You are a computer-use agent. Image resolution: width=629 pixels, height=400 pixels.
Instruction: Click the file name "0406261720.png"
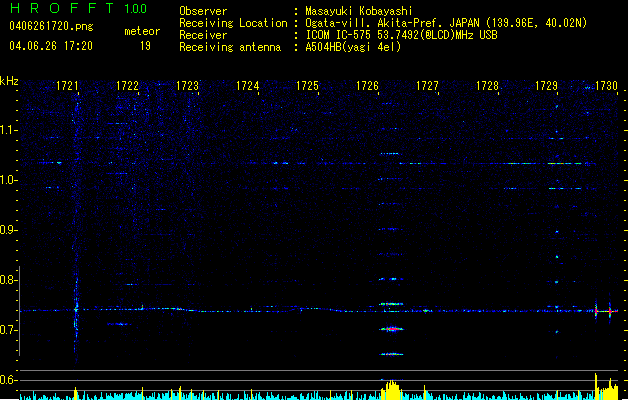[51, 27]
